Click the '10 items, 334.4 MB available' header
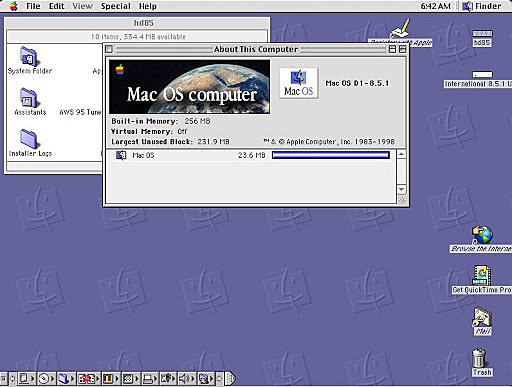 (138, 37)
